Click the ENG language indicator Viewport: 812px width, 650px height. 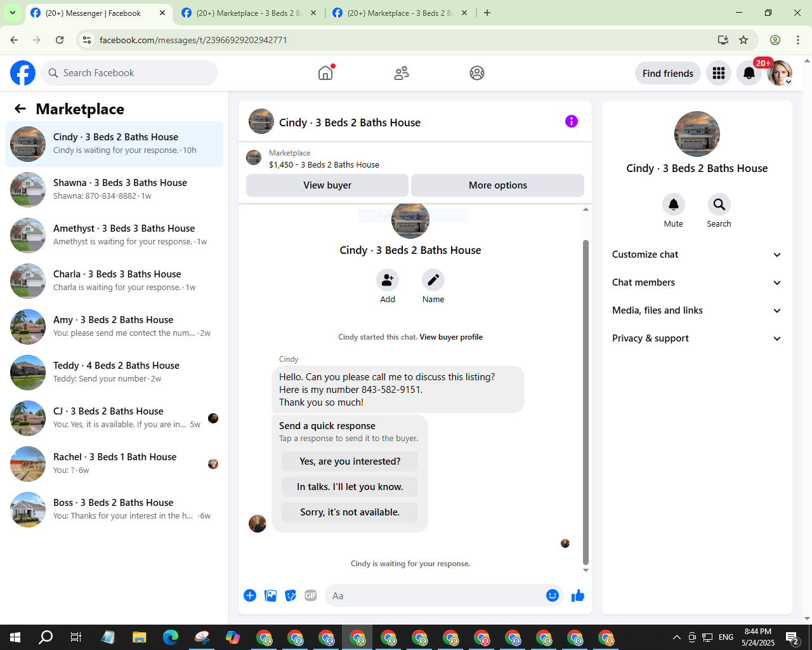point(726,637)
